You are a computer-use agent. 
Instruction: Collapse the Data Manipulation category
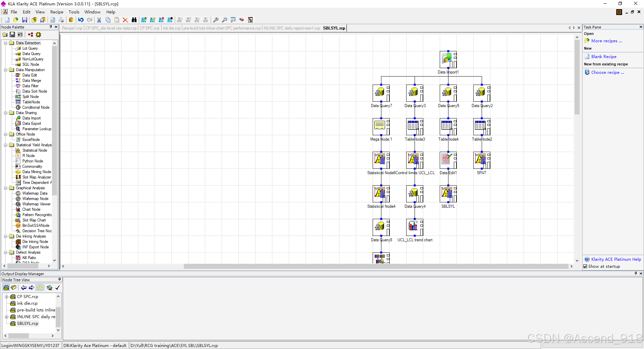pyautogui.click(x=6, y=70)
